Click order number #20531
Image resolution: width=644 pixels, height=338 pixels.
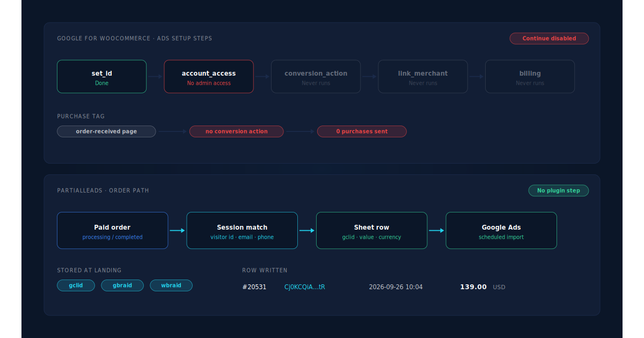pos(254,287)
